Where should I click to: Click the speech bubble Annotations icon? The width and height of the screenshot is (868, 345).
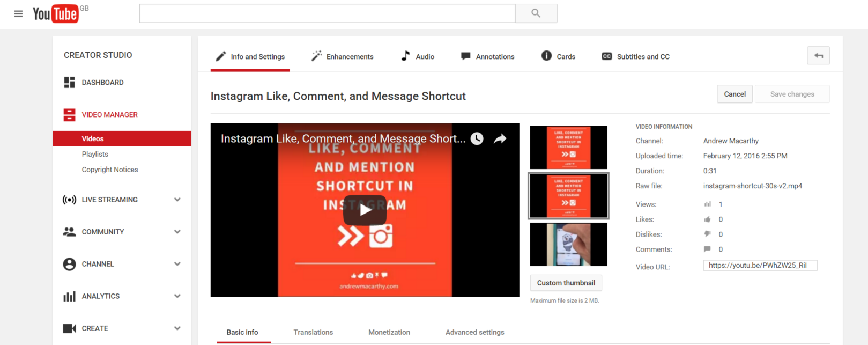click(x=465, y=56)
